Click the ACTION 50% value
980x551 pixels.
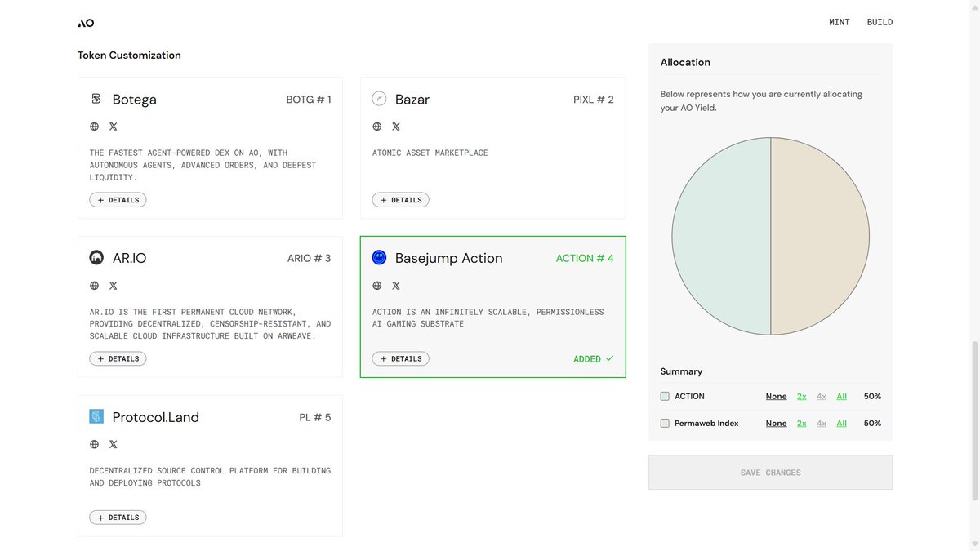coord(872,396)
